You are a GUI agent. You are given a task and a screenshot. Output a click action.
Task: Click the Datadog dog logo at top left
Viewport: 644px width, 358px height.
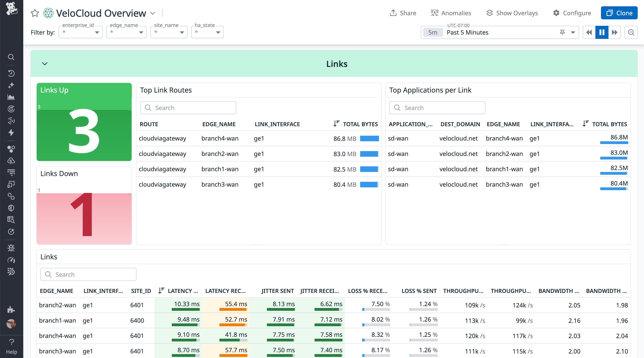pos(11,8)
